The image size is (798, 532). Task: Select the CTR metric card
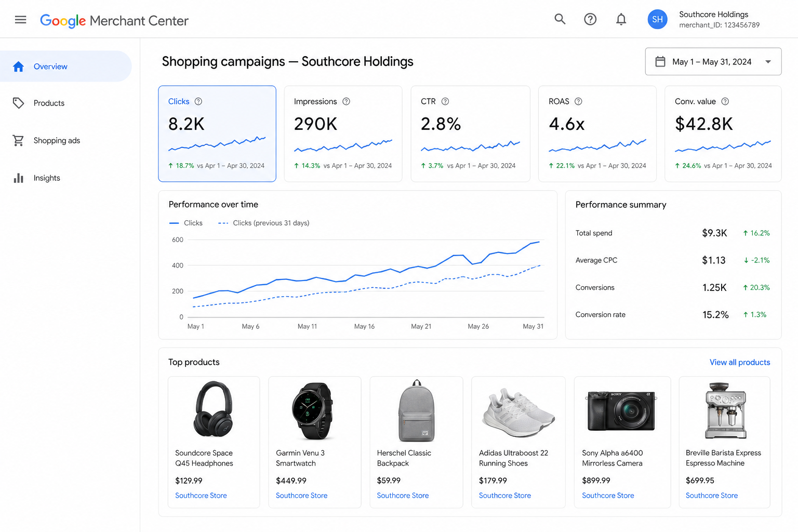coord(471,134)
